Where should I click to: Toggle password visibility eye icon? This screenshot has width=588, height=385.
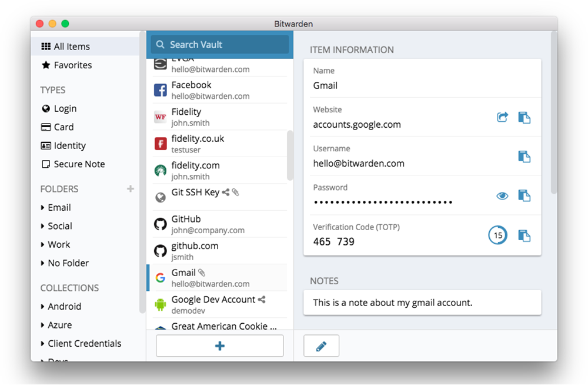tap(503, 195)
